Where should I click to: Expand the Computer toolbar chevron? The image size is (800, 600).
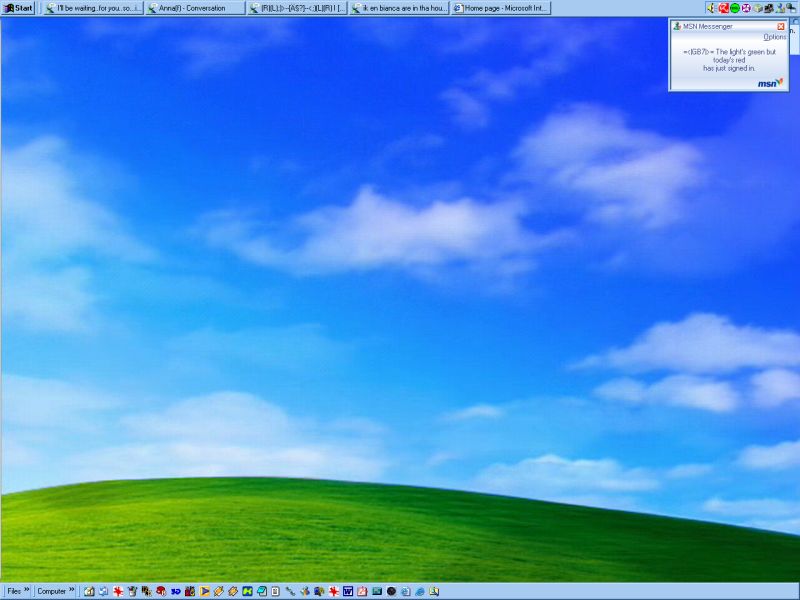coord(71,591)
